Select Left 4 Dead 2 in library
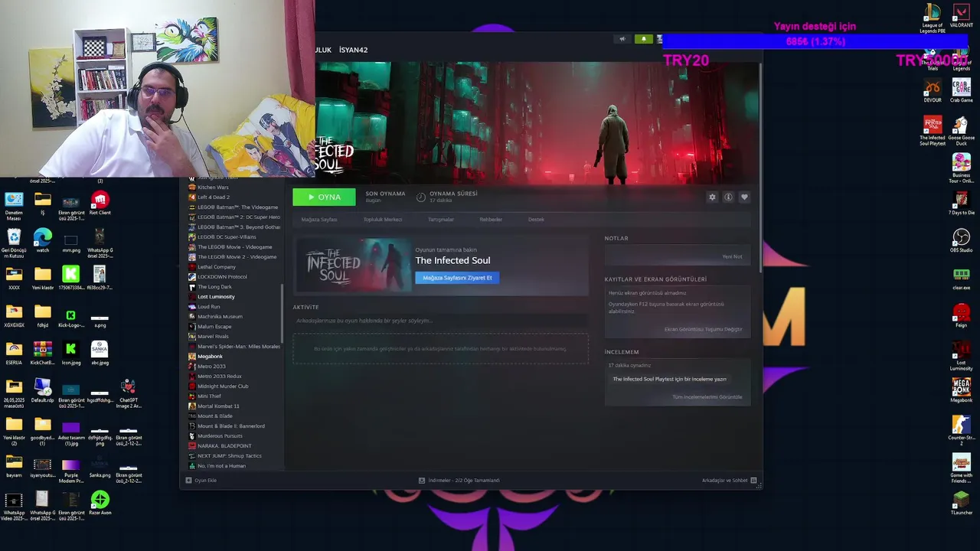The image size is (980, 551). pyautogui.click(x=213, y=197)
